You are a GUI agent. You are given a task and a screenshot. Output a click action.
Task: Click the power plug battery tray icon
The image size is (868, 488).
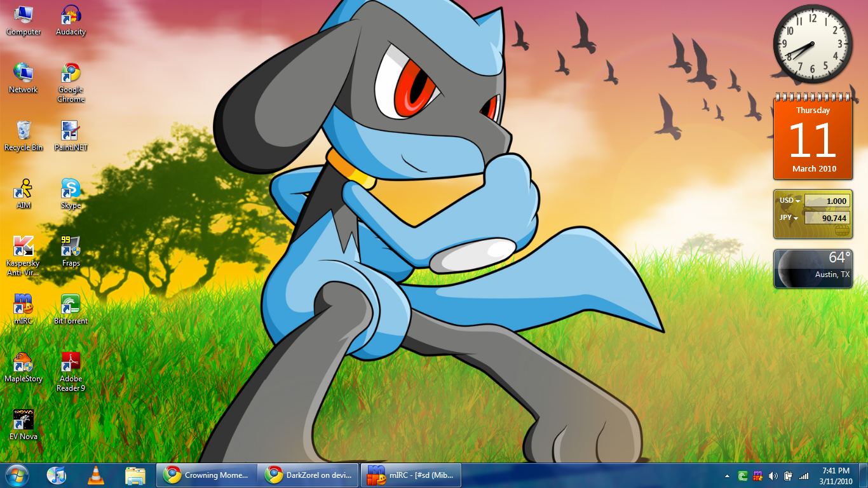pyautogui.click(x=788, y=475)
